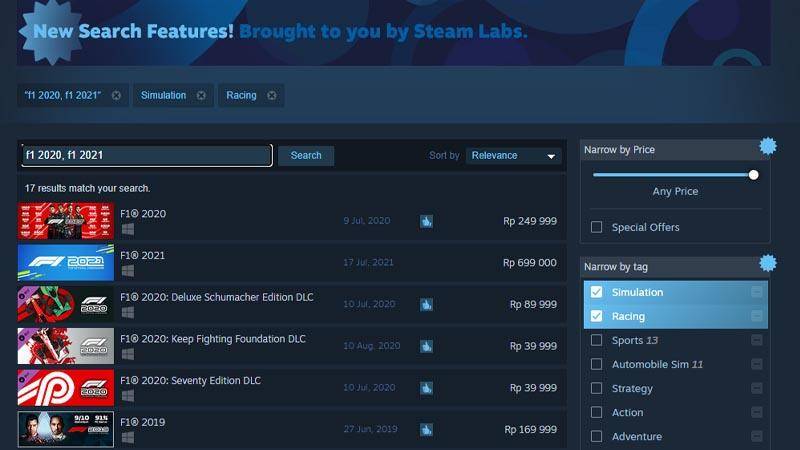Exclude the Adventure tag with its minus icon
Viewport: 800px width, 450px height.
tap(757, 436)
